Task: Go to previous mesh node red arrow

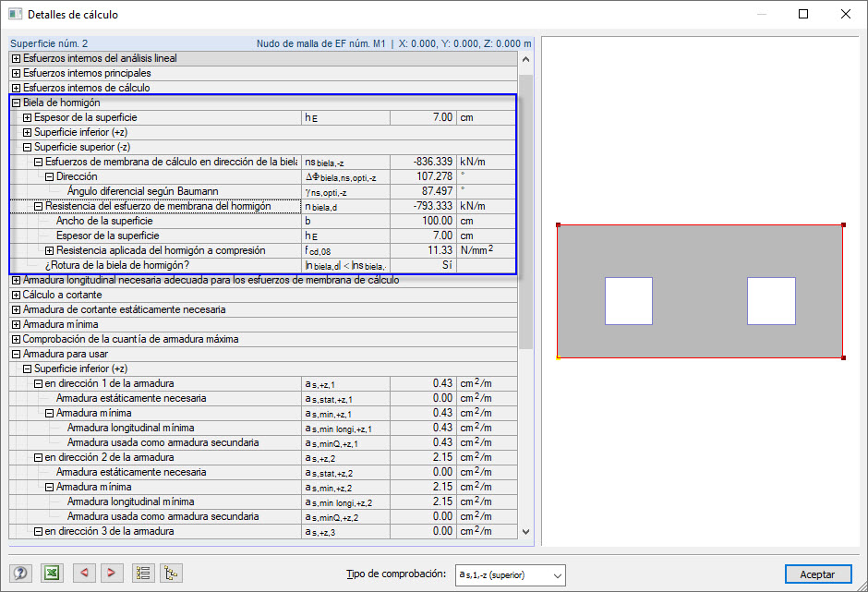Action: 84,573
